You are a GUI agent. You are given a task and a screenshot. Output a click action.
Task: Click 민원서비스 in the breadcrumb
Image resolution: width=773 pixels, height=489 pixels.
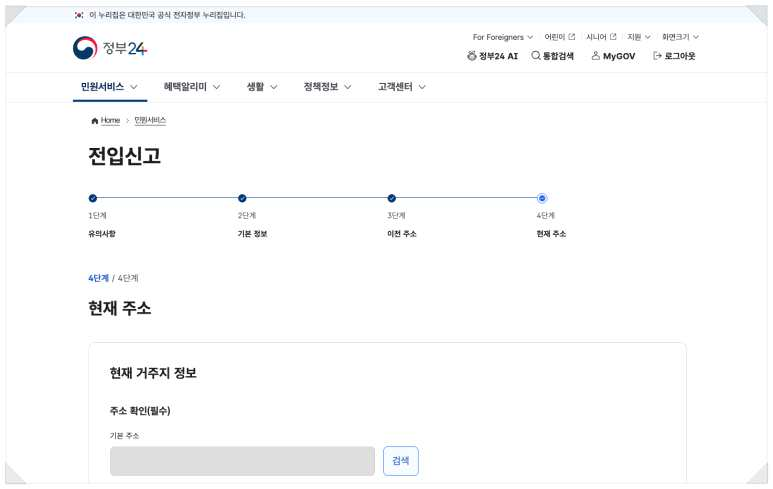coord(150,120)
